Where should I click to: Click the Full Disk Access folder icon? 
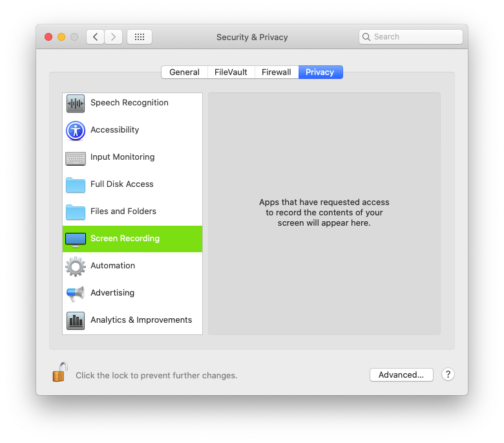tap(76, 185)
